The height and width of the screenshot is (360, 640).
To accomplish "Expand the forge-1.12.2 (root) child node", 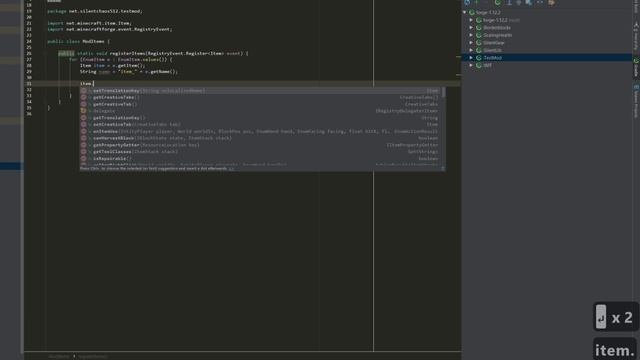I will tap(471, 20).
